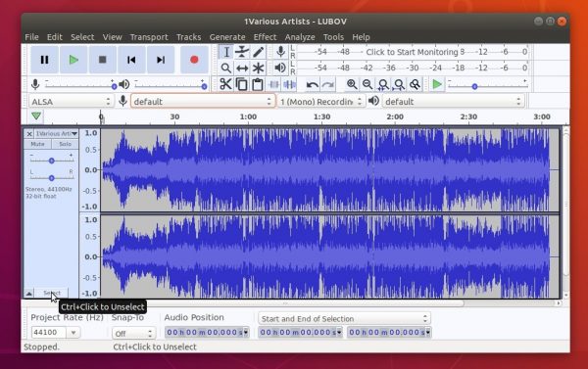This screenshot has width=588, height=369.
Task: Click the track gain slider
Action: 51,161
